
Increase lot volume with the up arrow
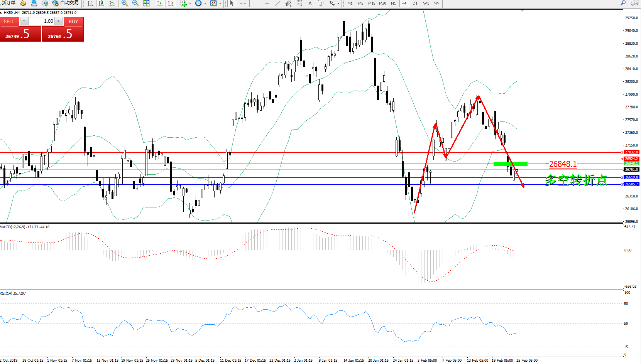(x=59, y=21)
